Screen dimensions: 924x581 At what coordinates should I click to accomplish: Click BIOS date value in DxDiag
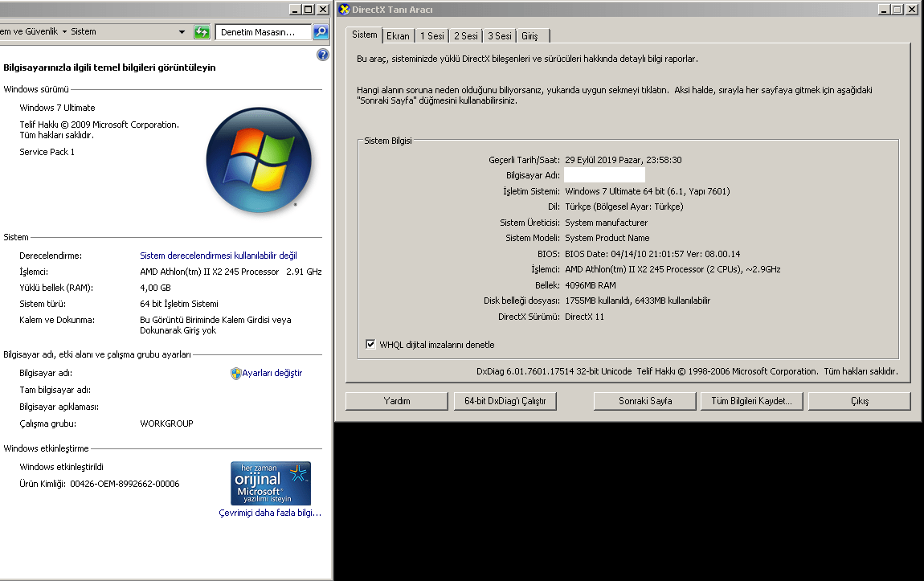click(652, 254)
